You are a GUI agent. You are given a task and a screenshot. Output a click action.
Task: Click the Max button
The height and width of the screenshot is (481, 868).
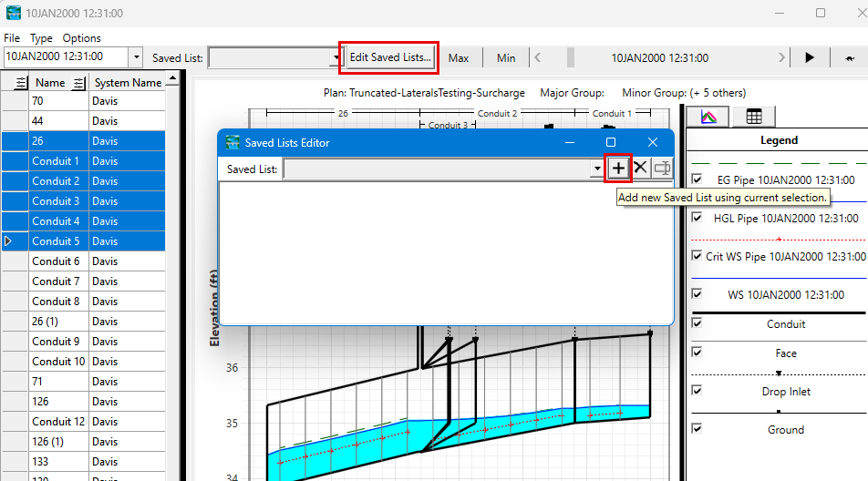tap(459, 57)
